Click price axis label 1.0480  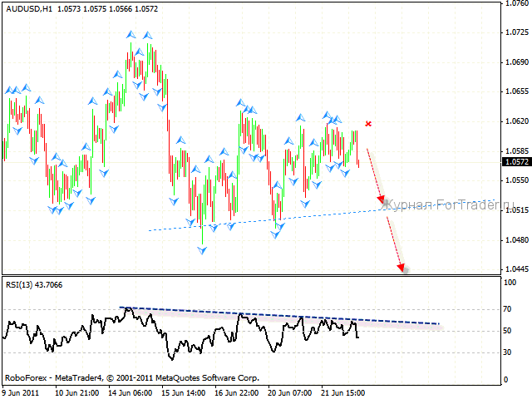pos(517,240)
